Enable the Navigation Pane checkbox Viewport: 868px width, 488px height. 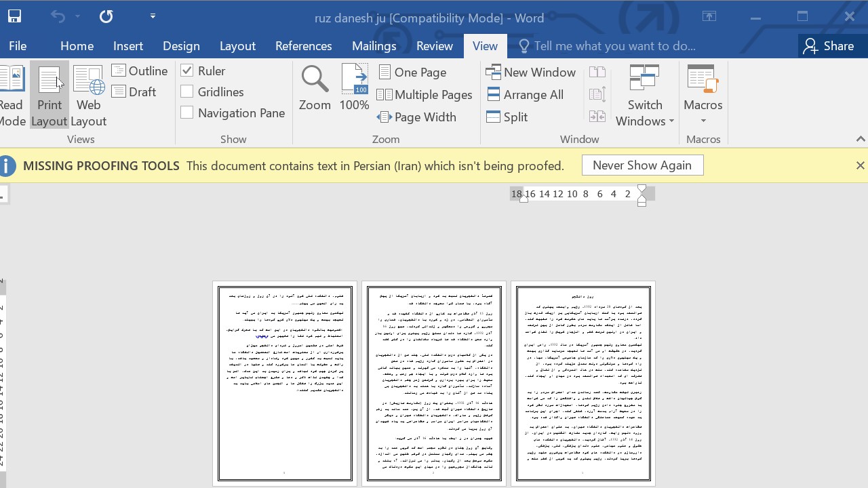187,113
